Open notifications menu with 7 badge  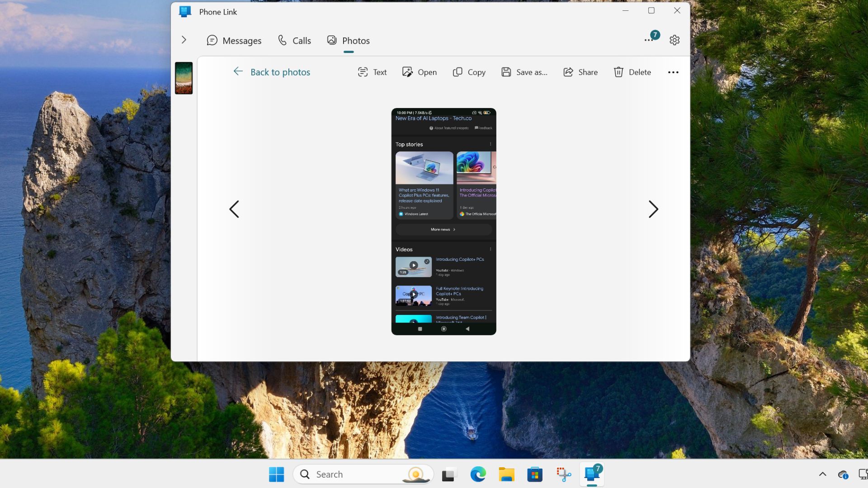coord(651,38)
